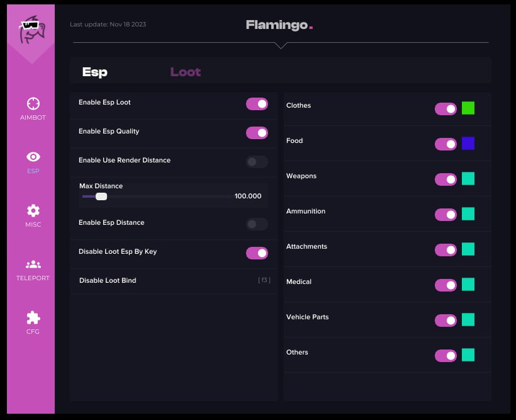Viewport: 516px width, 420px height.
Task: Click the Flamingo title text
Action: [x=279, y=25]
